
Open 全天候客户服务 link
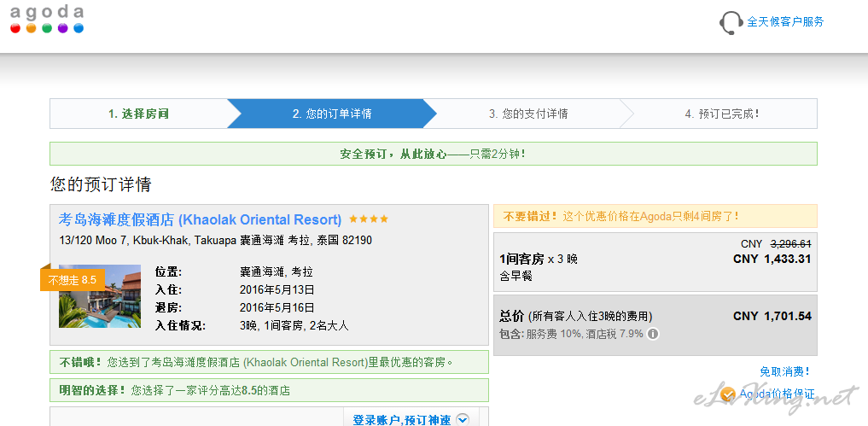click(x=785, y=21)
